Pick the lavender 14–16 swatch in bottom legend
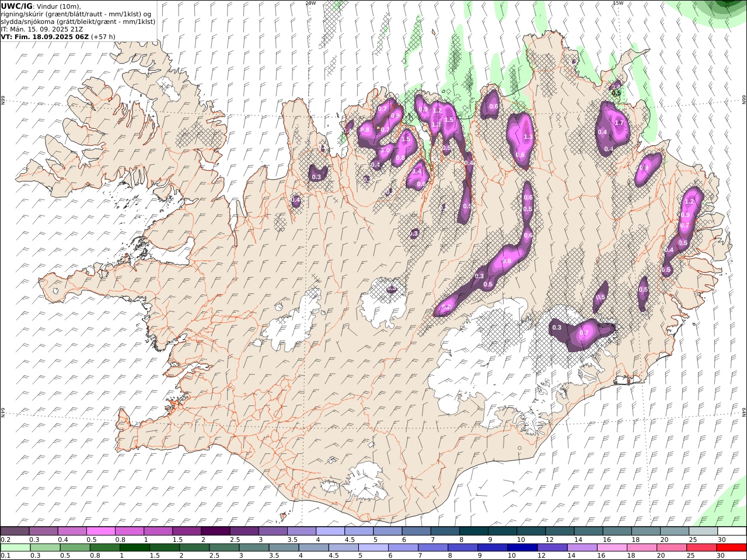 [581, 548]
